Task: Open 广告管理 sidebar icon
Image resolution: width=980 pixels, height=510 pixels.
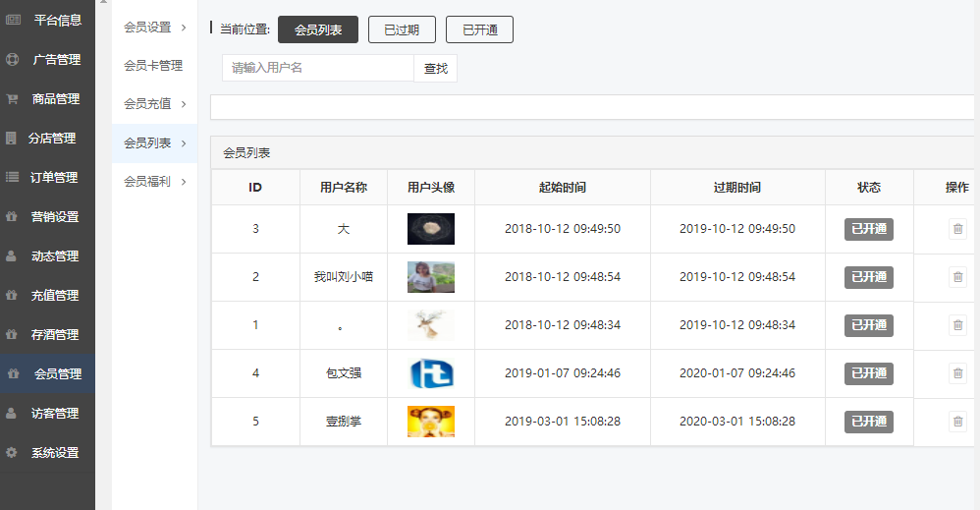Action: point(12,59)
